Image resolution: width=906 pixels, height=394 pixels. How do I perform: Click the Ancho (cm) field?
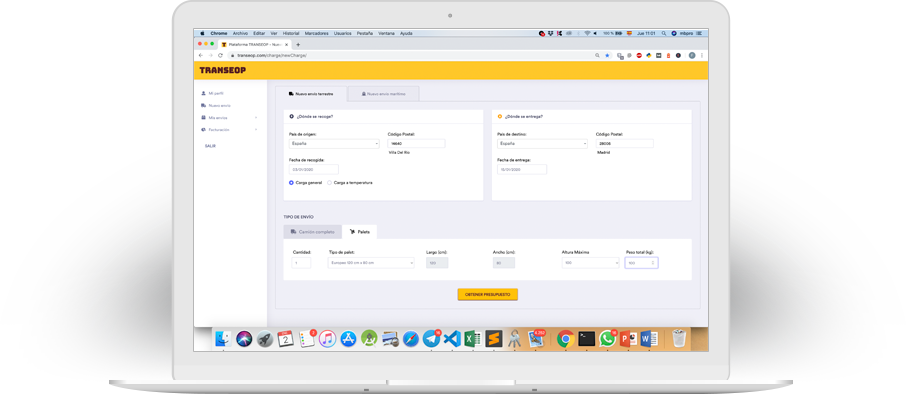click(x=504, y=263)
